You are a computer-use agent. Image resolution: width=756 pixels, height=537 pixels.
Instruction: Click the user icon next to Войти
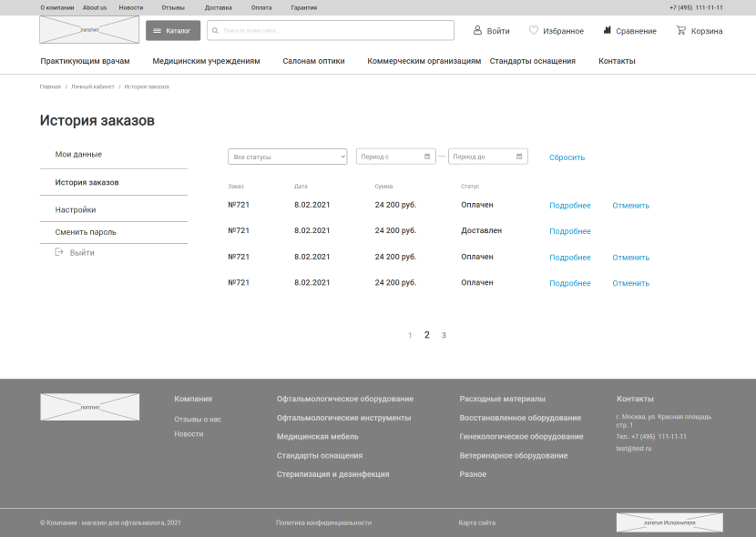pyautogui.click(x=477, y=30)
